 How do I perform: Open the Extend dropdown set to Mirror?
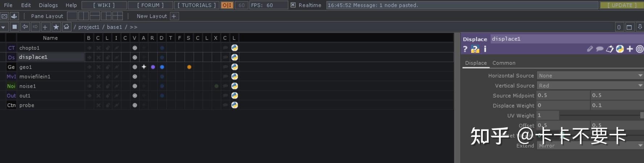(590, 146)
